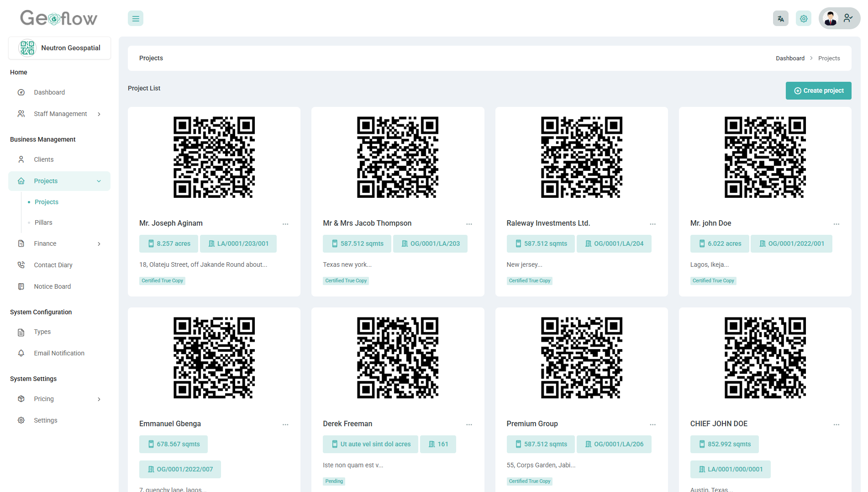Open three-dot menu for Mr. Joseph Aginam

pyautogui.click(x=285, y=224)
